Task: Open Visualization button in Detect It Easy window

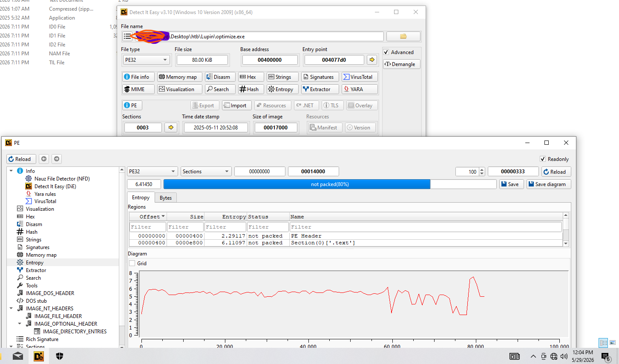Action: click(x=179, y=89)
